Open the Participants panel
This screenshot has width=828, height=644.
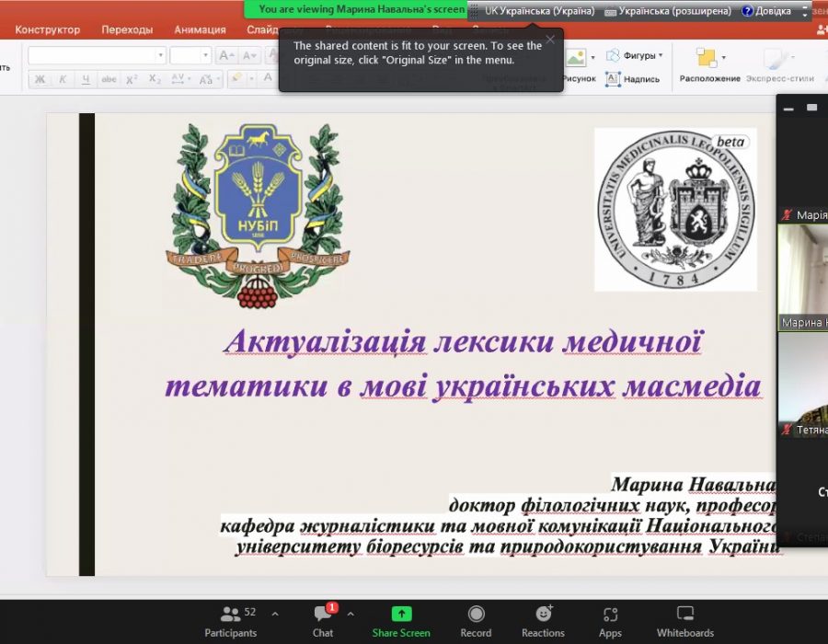[x=231, y=621]
